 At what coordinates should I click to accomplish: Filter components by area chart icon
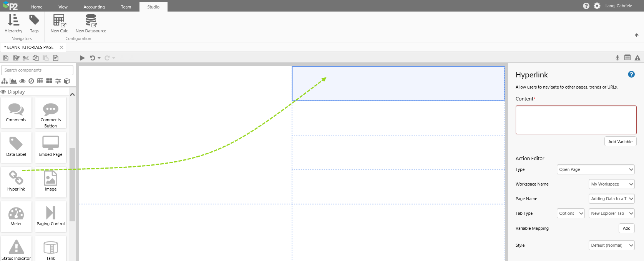(x=13, y=81)
